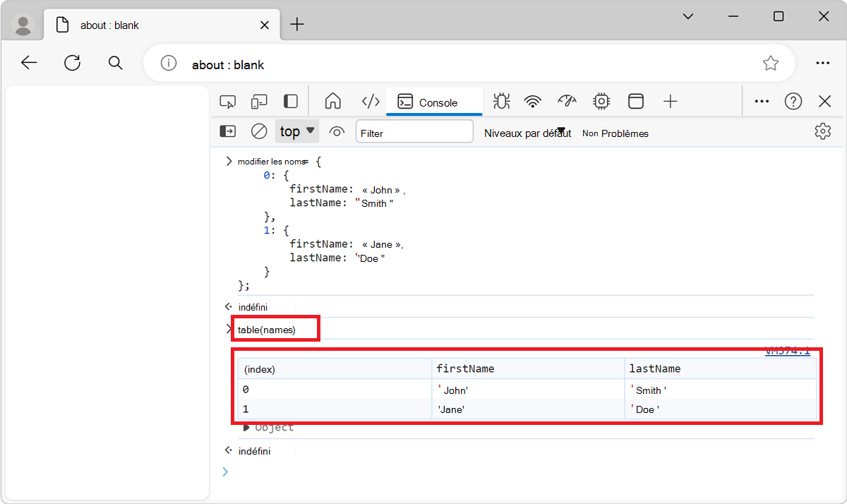Click the search magnifier icon in toolbar
Screen dimensions: 847x504
pyautogui.click(x=116, y=63)
